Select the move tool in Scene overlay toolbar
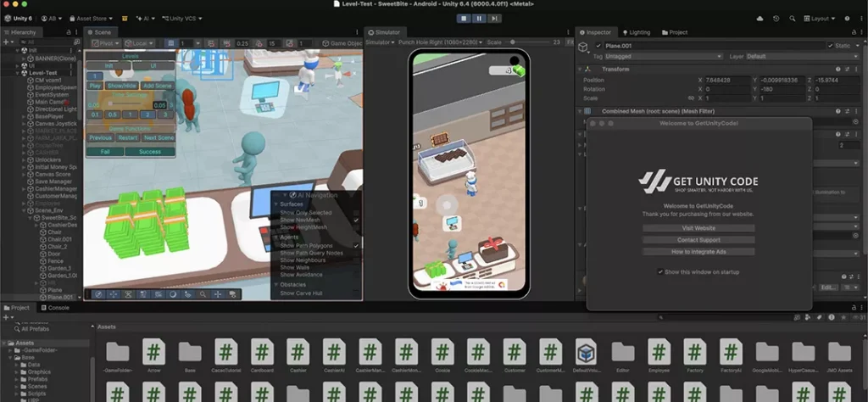This screenshot has height=402, width=868. 114,294
